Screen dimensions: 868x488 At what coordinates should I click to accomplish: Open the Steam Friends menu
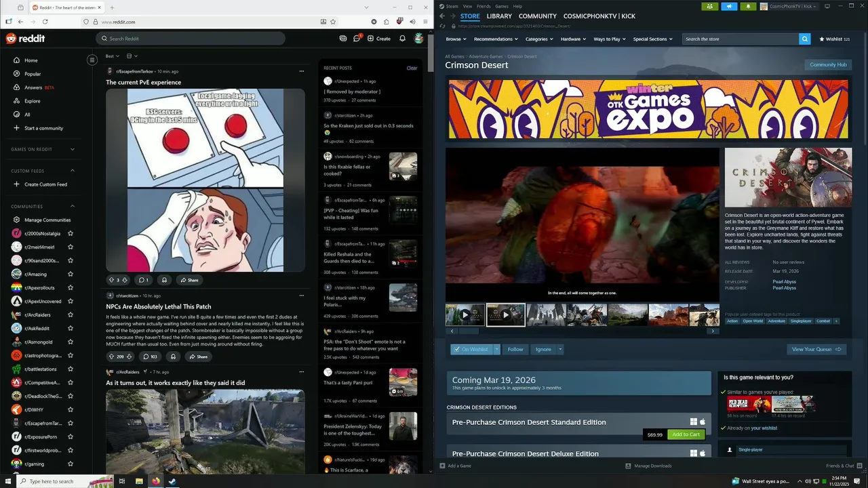(484, 6)
